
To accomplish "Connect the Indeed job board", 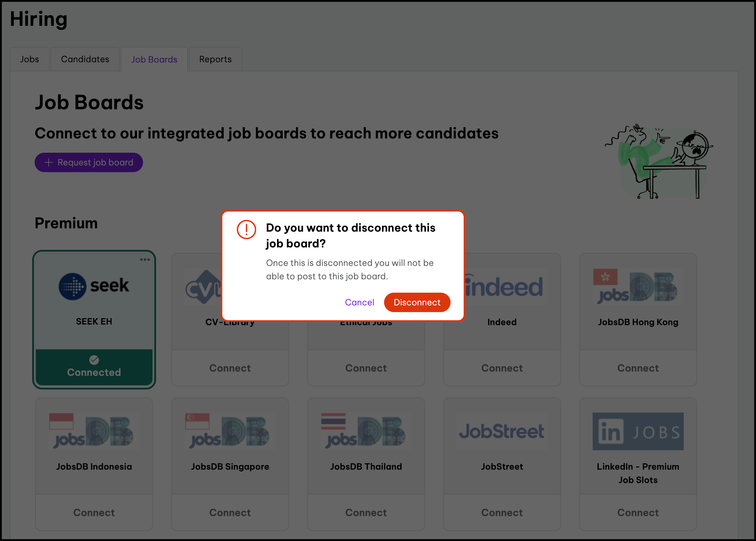I will point(502,368).
